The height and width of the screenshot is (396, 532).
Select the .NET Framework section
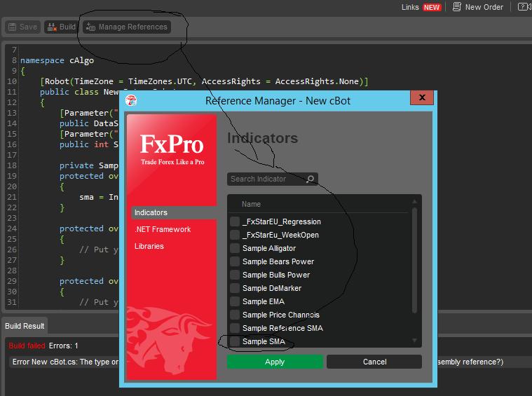[163, 229]
